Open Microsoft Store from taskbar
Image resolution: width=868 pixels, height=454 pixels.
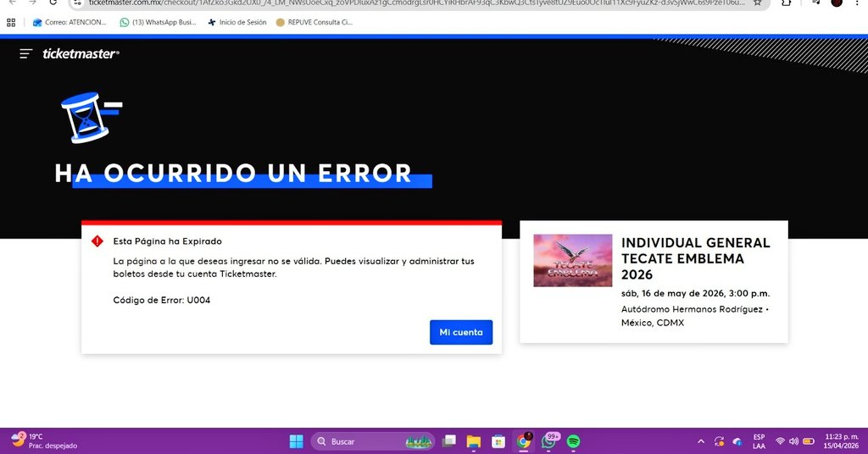click(x=498, y=441)
